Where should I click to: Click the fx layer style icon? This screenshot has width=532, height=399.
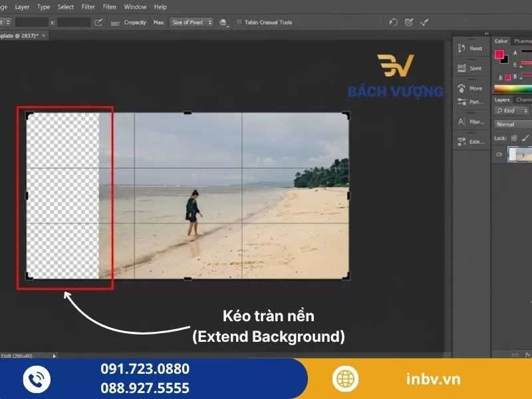click(x=527, y=354)
